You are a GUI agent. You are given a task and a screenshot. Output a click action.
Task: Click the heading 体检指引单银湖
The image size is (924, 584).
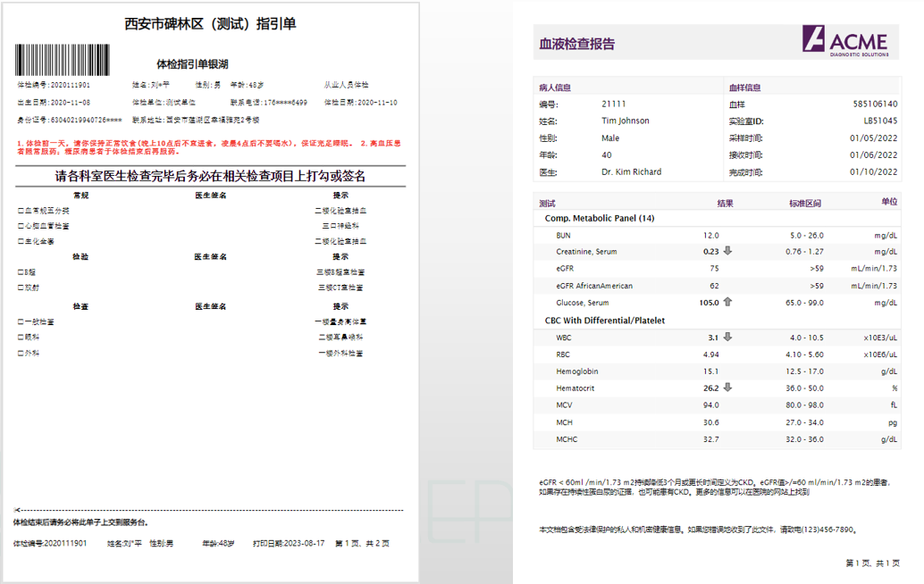coord(192,64)
